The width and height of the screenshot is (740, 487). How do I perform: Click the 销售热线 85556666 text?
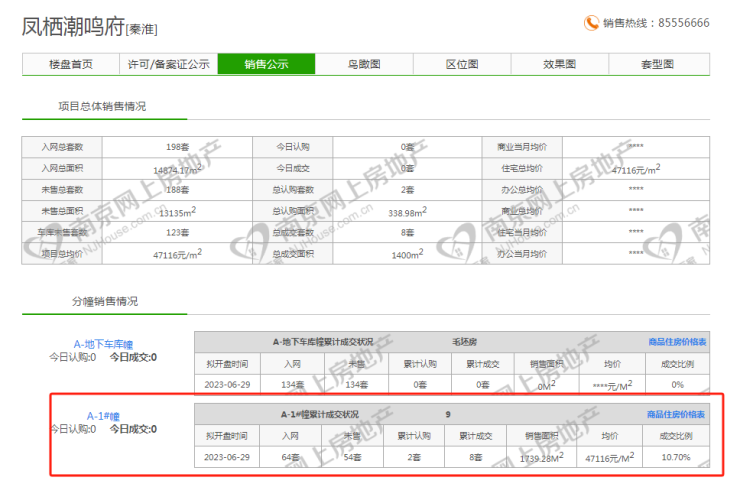coord(656,23)
